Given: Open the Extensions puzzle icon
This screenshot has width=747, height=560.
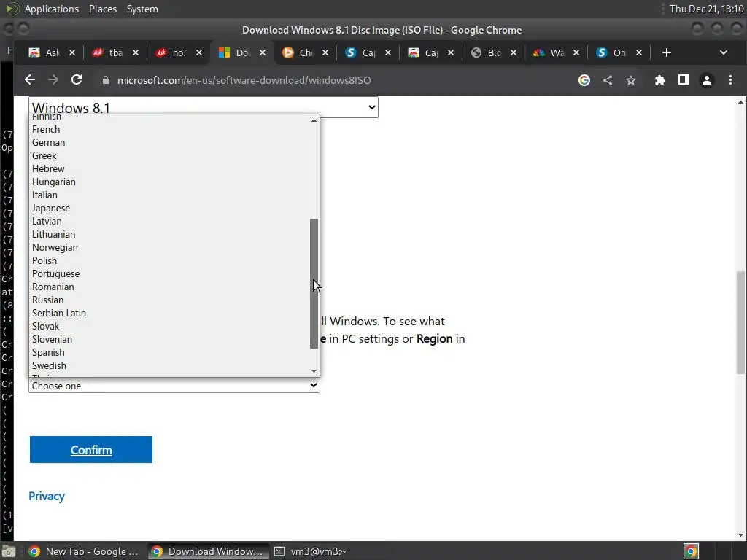Looking at the screenshot, I should pos(659,80).
